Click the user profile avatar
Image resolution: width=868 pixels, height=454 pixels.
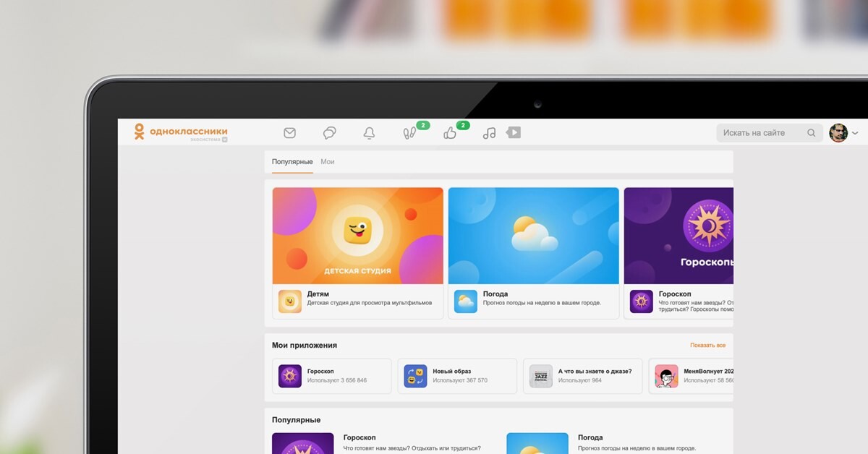click(838, 133)
